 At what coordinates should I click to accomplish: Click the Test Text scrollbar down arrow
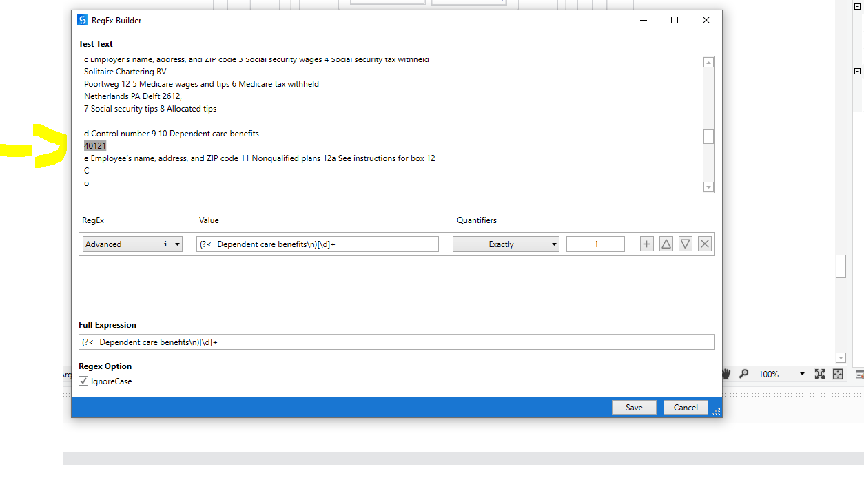[x=708, y=187]
